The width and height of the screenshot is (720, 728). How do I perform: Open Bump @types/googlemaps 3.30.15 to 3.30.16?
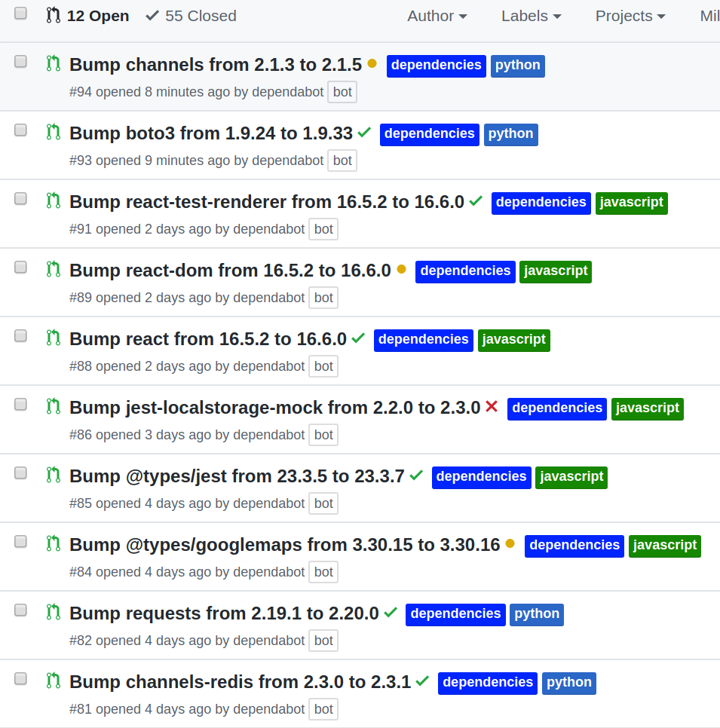[285, 545]
